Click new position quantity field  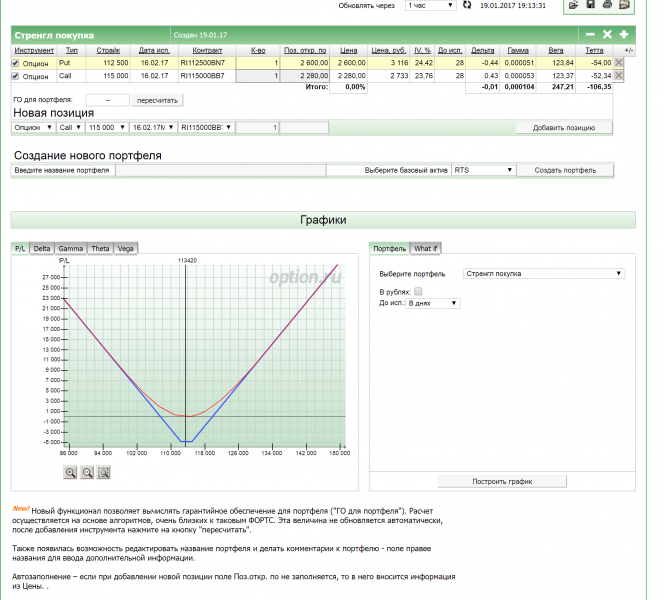click(x=257, y=127)
